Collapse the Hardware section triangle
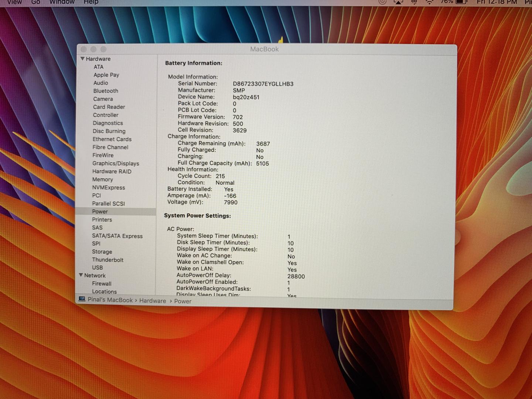Screen dimensions: 532x399 pyautogui.click(x=82, y=59)
